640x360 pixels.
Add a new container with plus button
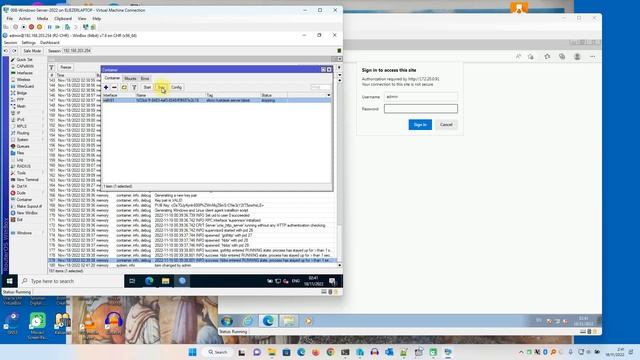click(106, 87)
